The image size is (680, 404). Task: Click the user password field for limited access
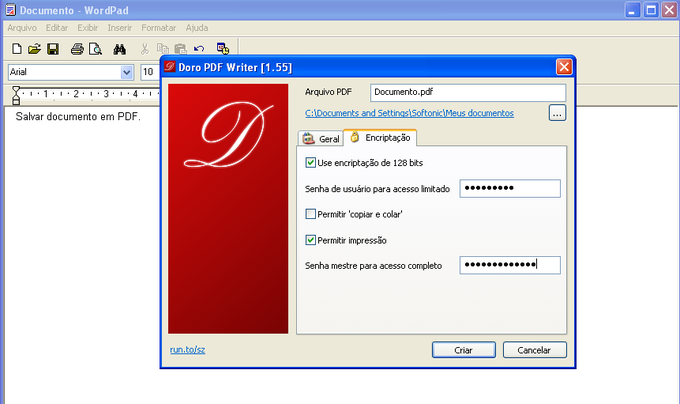click(510, 189)
